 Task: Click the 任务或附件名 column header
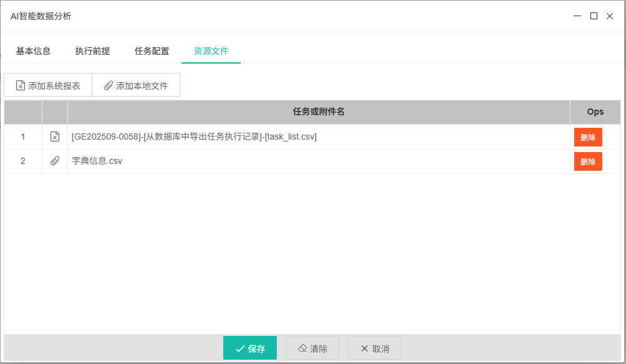point(319,112)
